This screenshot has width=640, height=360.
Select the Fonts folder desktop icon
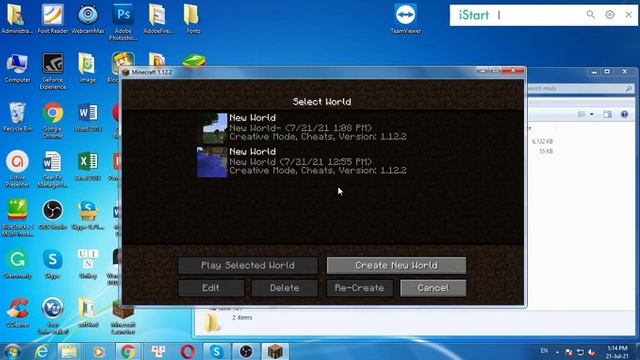point(192,18)
